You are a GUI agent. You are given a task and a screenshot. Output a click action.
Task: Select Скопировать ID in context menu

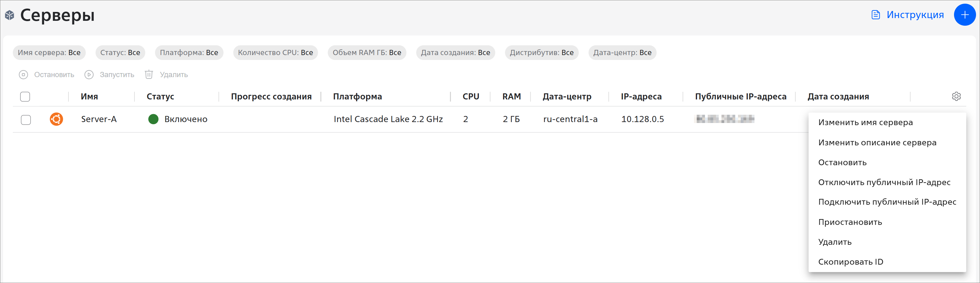pyautogui.click(x=850, y=262)
